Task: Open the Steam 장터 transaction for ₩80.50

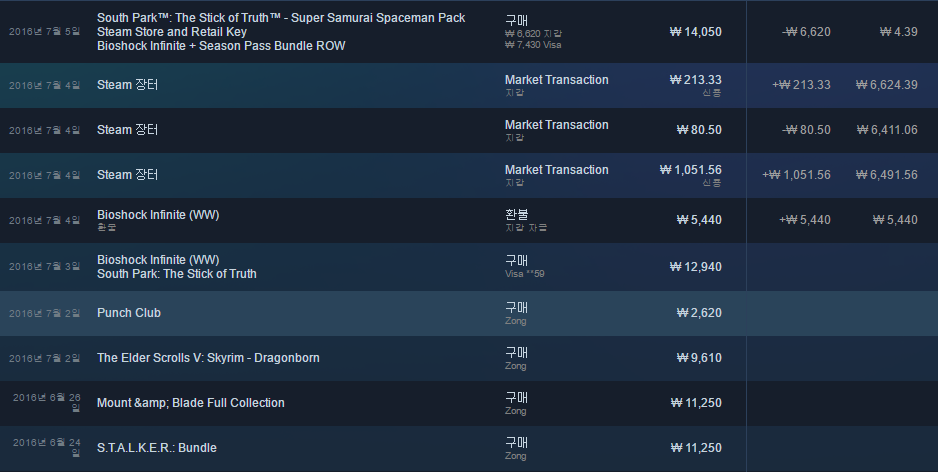Action: [x=469, y=130]
